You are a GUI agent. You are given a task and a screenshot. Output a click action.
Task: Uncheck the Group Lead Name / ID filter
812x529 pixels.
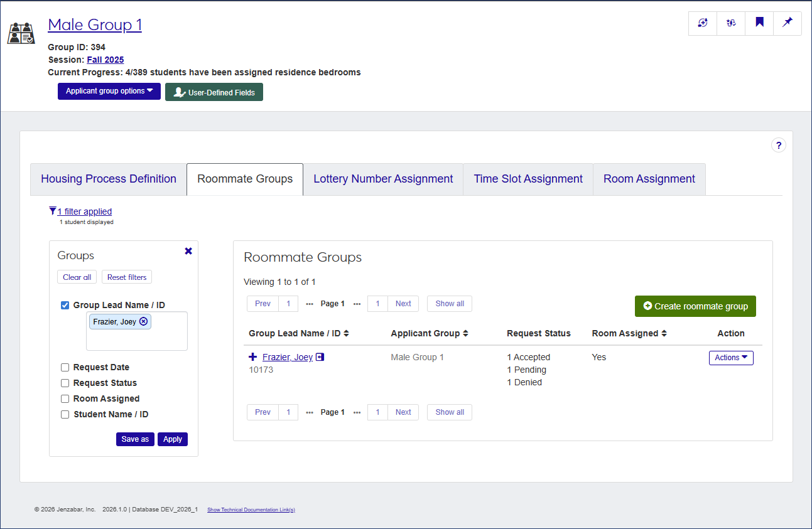click(65, 305)
